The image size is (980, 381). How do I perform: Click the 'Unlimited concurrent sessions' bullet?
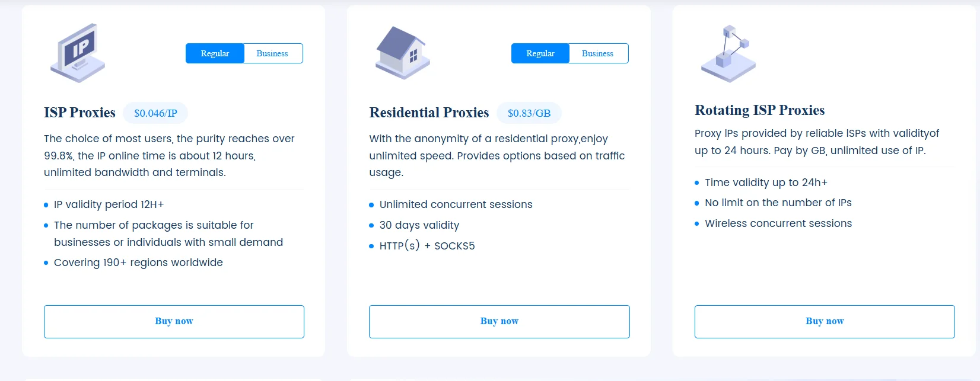pos(456,204)
